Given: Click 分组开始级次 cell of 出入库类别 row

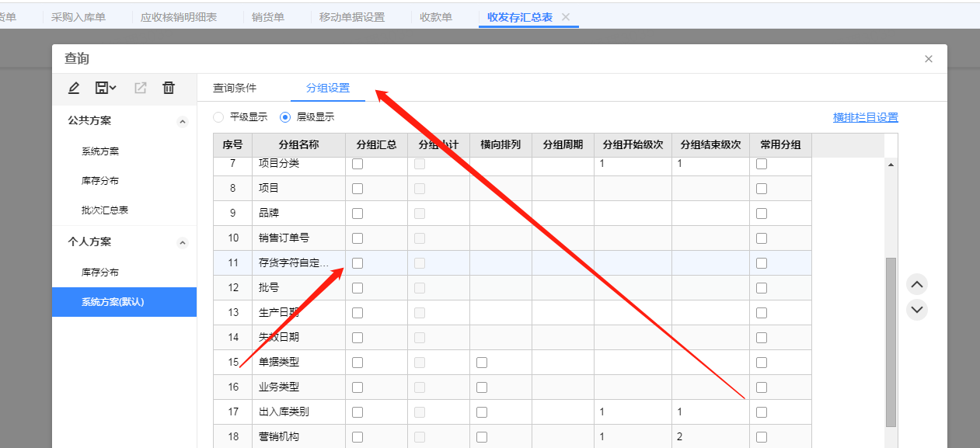Looking at the screenshot, I should 633,412.
